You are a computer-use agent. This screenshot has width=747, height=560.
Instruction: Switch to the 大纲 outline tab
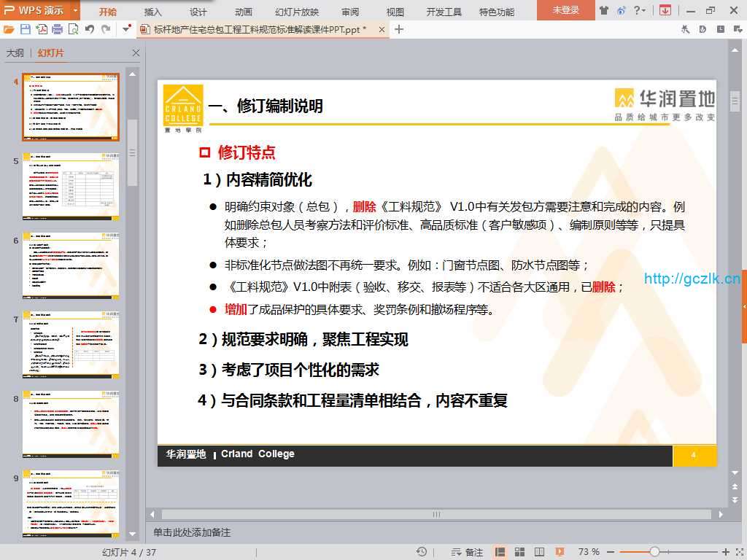tap(15, 53)
